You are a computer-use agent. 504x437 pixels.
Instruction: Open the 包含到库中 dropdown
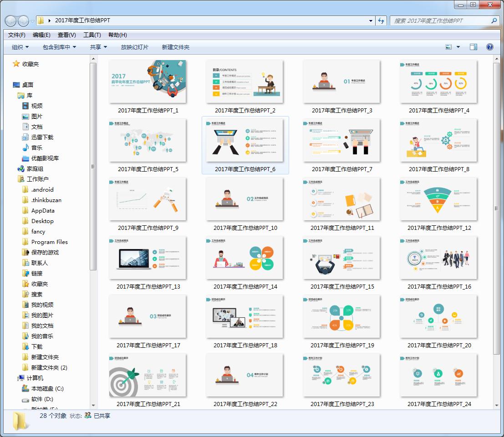pos(59,47)
